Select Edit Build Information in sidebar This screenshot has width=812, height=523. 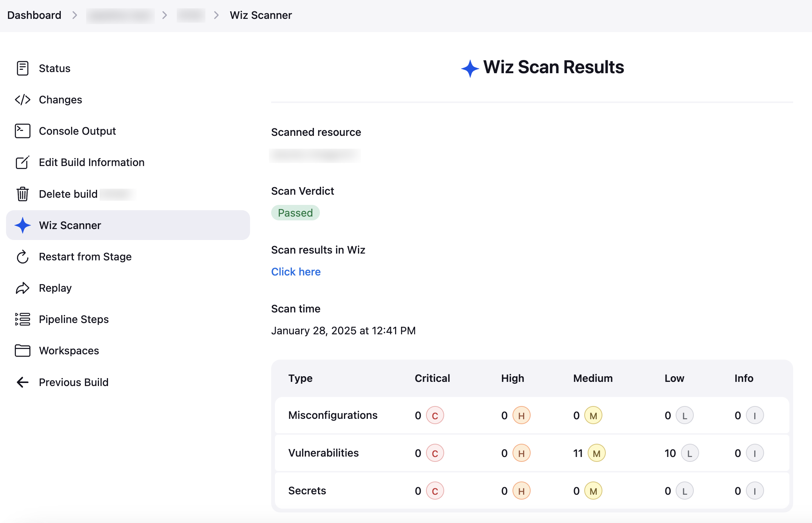(128, 162)
